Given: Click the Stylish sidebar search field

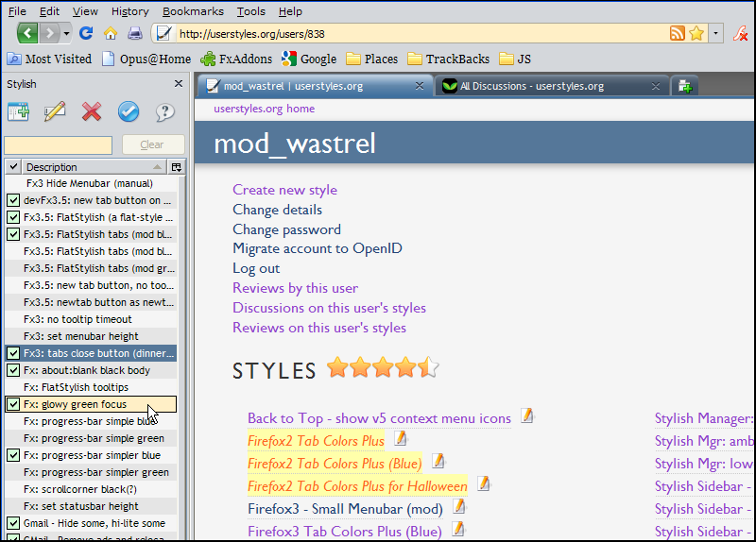Looking at the screenshot, I should (x=58, y=145).
